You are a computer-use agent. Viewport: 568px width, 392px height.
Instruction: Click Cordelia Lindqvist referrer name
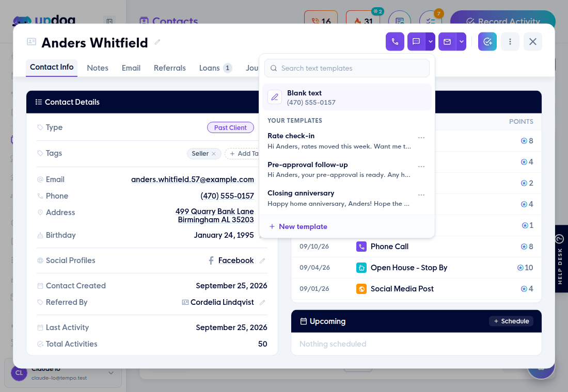[x=222, y=302]
